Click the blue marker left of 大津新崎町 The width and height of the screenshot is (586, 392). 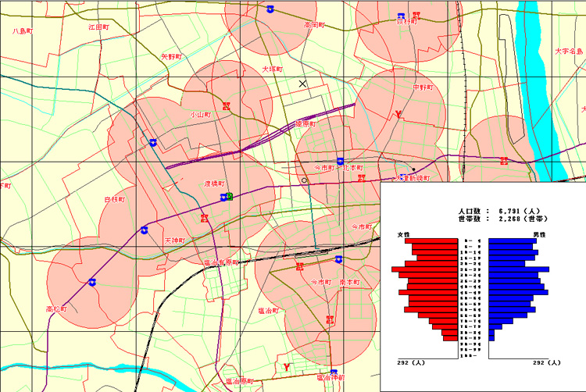point(402,176)
